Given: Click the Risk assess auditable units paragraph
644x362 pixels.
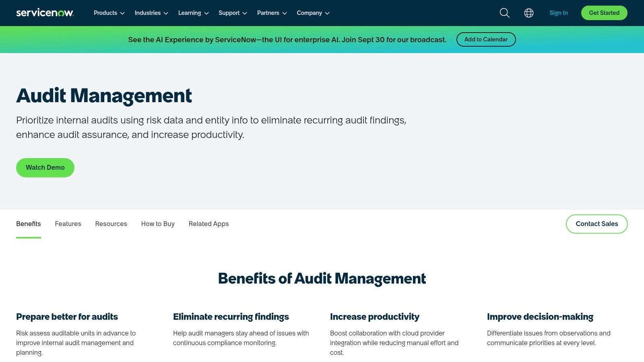Looking at the screenshot, I should tap(76, 343).
